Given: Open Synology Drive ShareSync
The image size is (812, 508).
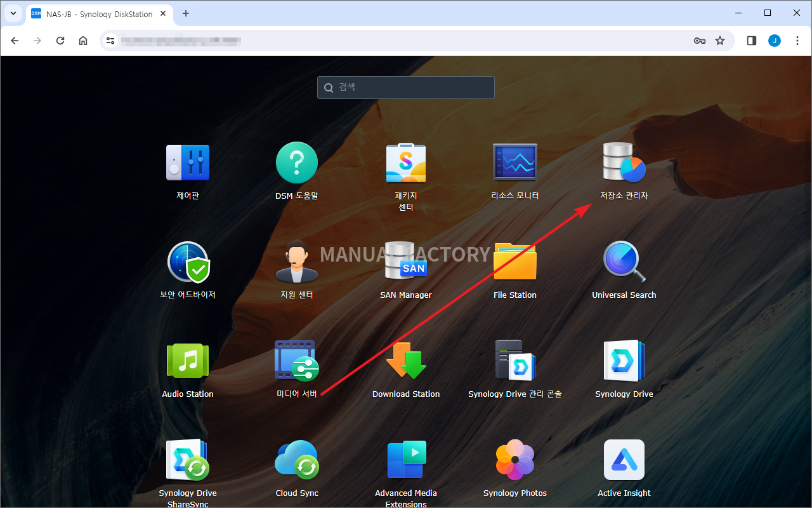Looking at the screenshot, I should 188,460.
